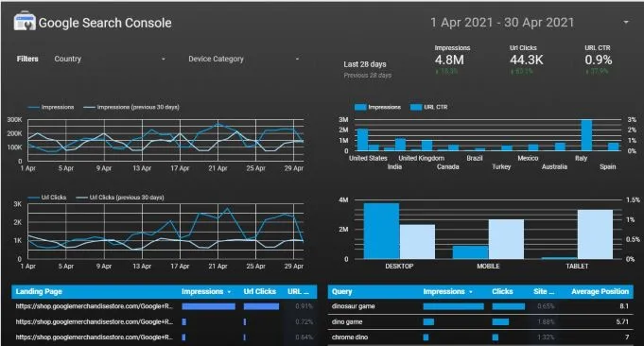Screen dimensions: 644x346
Task: Click the Google Search Console logo icon
Action: [25, 22]
